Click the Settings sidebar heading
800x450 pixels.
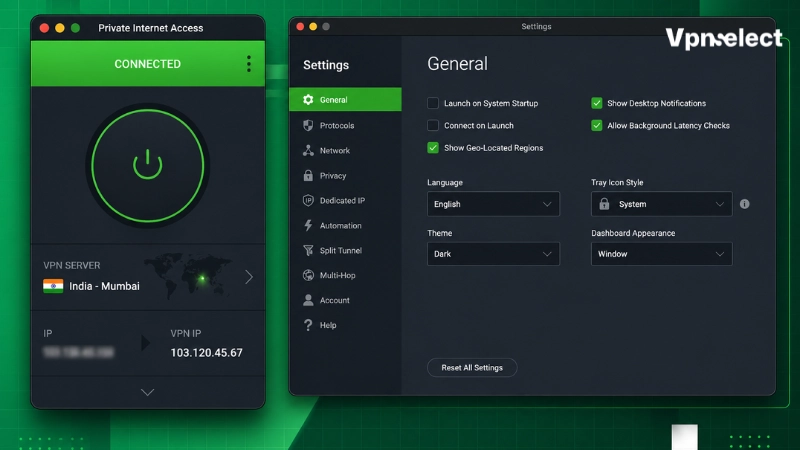[x=326, y=65]
